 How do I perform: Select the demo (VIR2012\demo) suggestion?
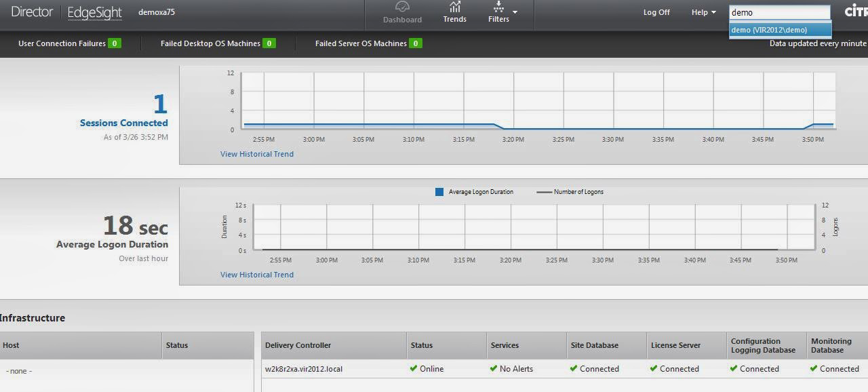click(780, 30)
